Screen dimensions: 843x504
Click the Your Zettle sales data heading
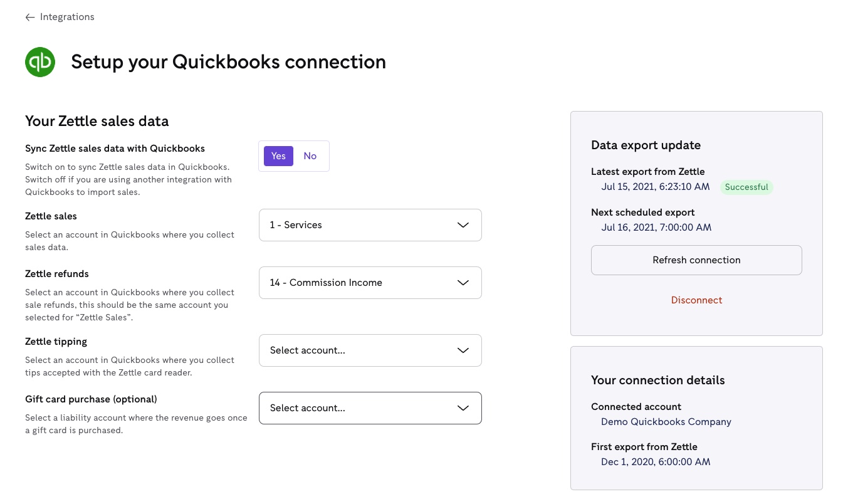pyautogui.click(x=97, y=120)
